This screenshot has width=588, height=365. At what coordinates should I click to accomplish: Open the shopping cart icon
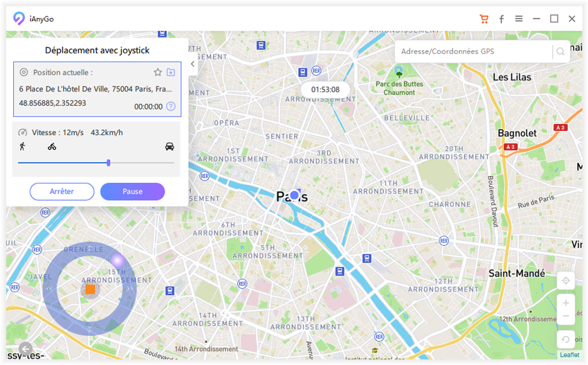click(x=484, y=19)
